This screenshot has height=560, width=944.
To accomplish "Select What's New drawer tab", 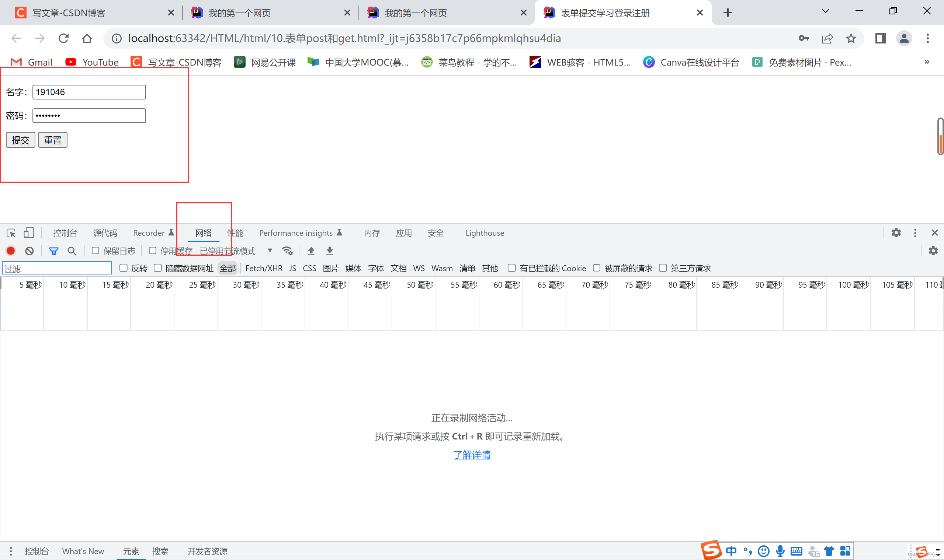I will (x=83, y=551).
